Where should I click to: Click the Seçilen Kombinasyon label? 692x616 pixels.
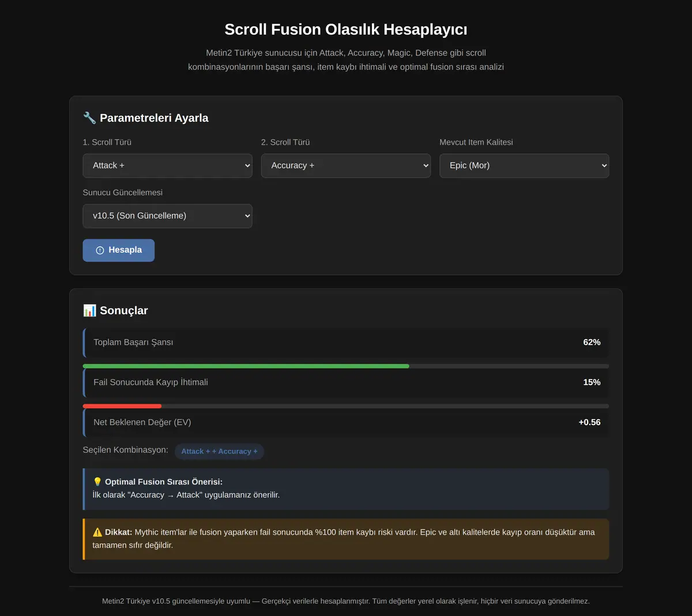[x=126, y=450]
